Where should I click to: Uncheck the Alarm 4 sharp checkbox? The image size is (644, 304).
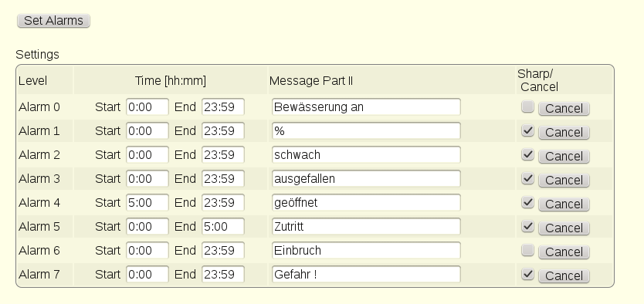click(x=527, y=202)
